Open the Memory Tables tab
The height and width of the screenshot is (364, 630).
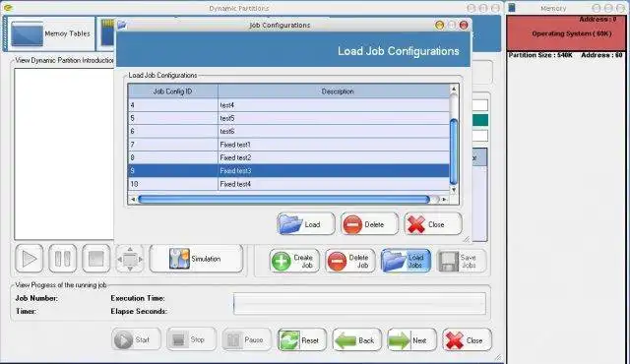pos(51,33)
